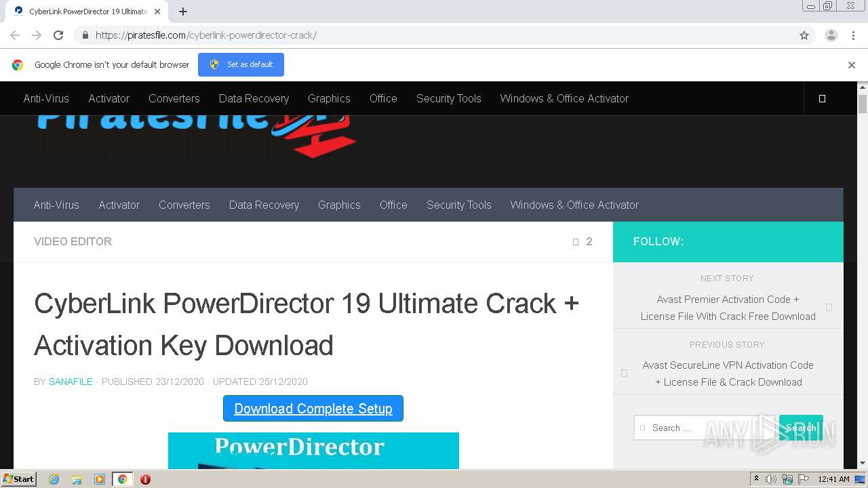This screenshot has height=488, width=868.
Task: Select Data Recovery in gray navigation bar
Action: click(x=264, y=205)
